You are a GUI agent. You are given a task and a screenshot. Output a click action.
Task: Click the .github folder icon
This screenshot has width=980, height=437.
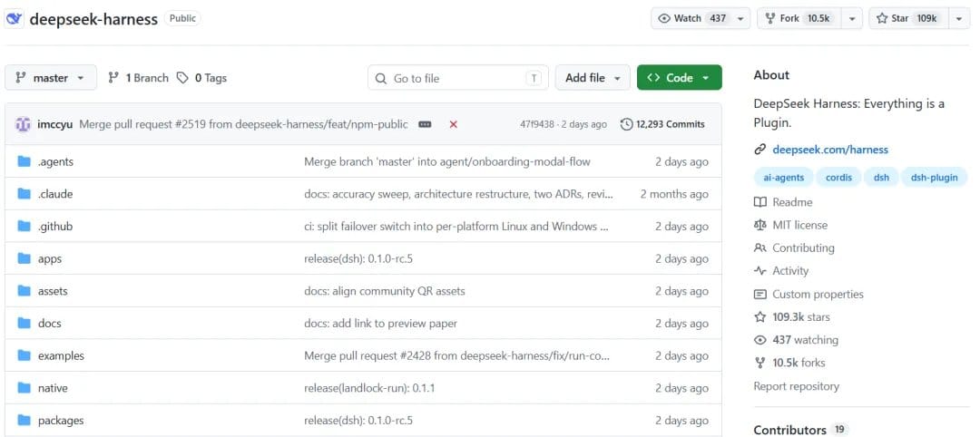coord(24,226)
